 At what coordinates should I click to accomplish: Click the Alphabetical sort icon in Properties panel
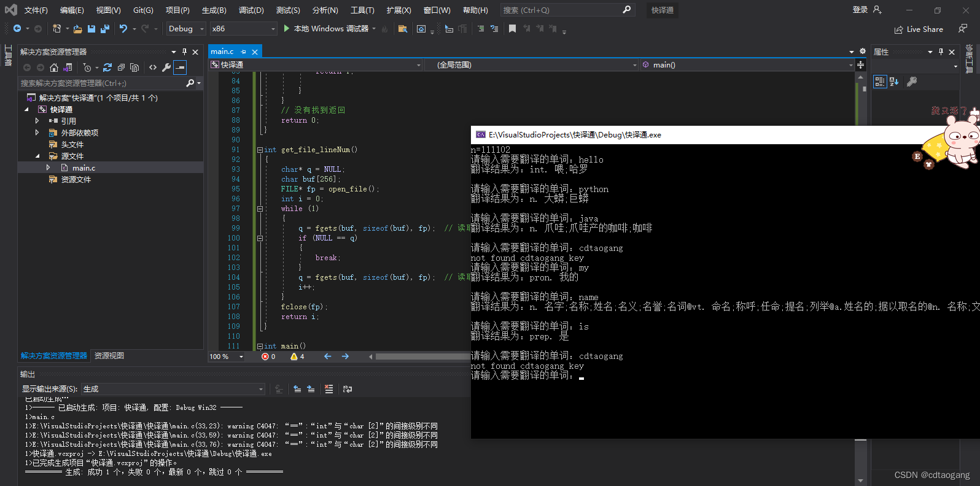(x=894, y=82)
